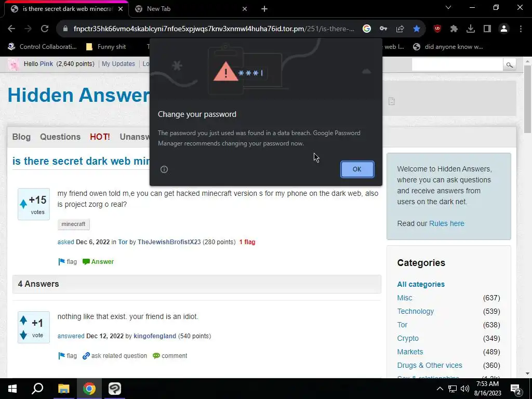Open the taskbar clock showing 7:53 AM
Viewport: 532px width, 399px height.
487,389
